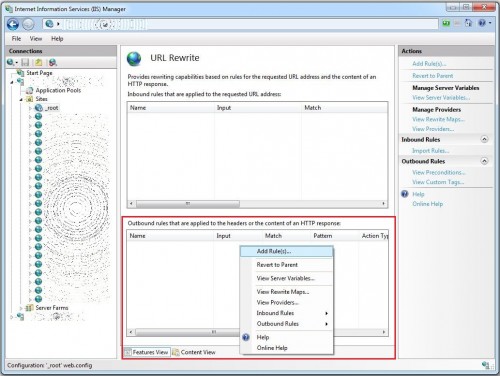
Task: Click the URL Rewrite globe icon
Action: click(134, 59)
